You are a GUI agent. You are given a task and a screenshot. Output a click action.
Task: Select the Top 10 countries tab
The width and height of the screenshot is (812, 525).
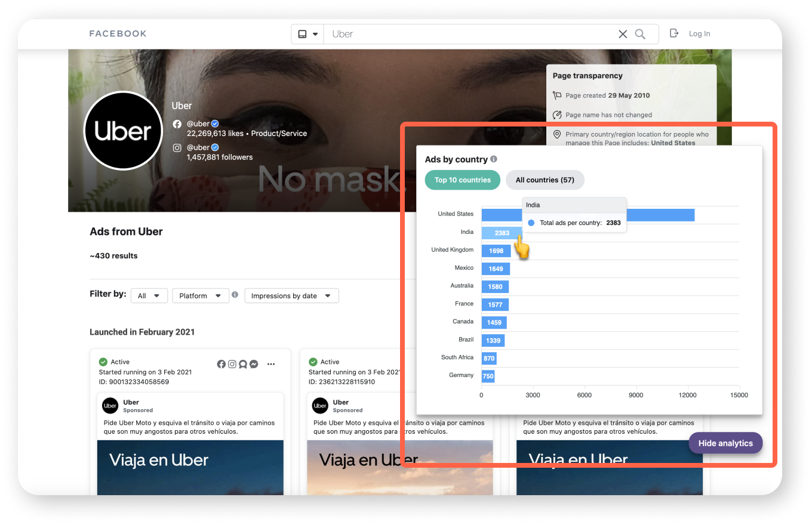click(x=463, y=180)
